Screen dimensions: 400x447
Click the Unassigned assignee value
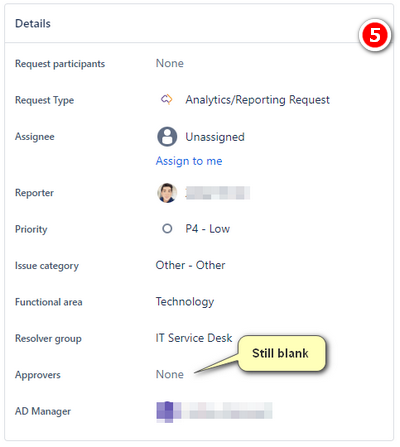tap(215, 137)
